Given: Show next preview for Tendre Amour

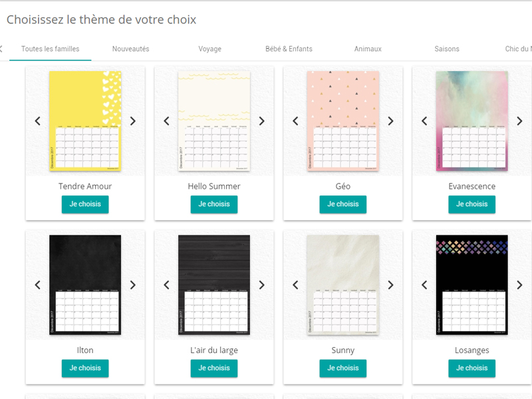Looking at the screenshot, I should pyautogui.click(x=133, y=121).
